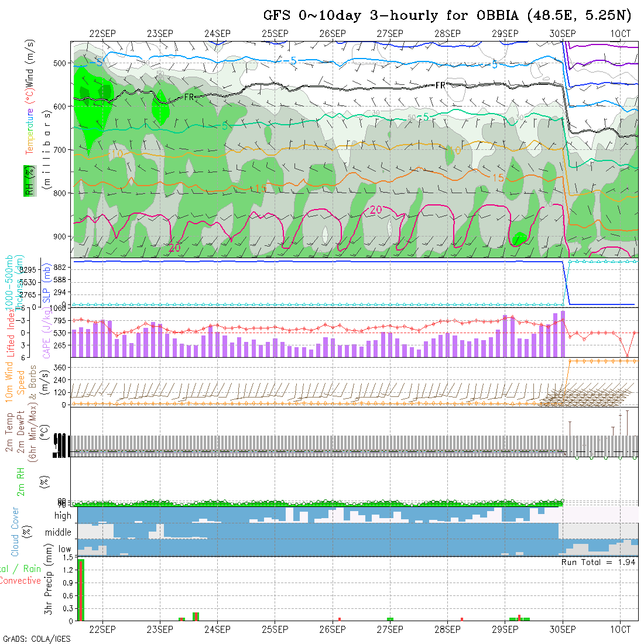Click the "high" cloud cover row label
The width and height of the screenshot is (644, 644).
pyautogui.click(x=63, y=516)
